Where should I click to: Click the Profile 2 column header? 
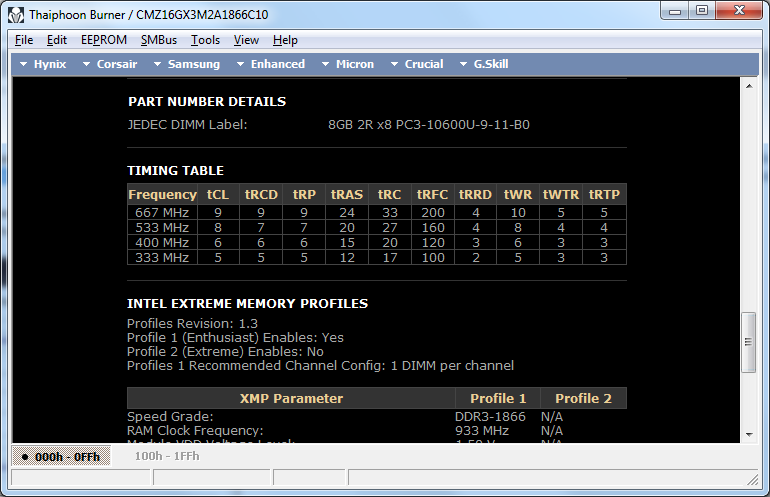pos(583,398)
